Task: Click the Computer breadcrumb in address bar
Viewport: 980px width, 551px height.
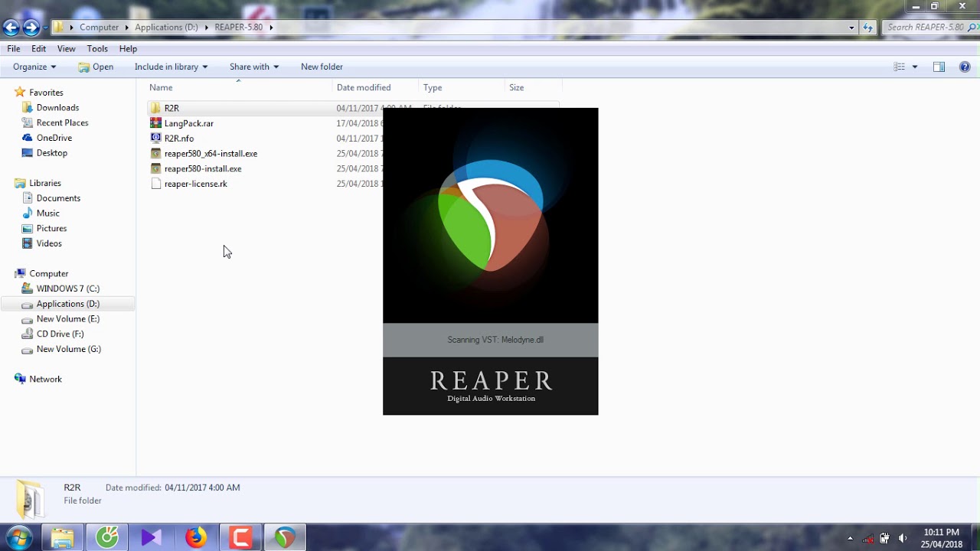Action: coord(100,28)
